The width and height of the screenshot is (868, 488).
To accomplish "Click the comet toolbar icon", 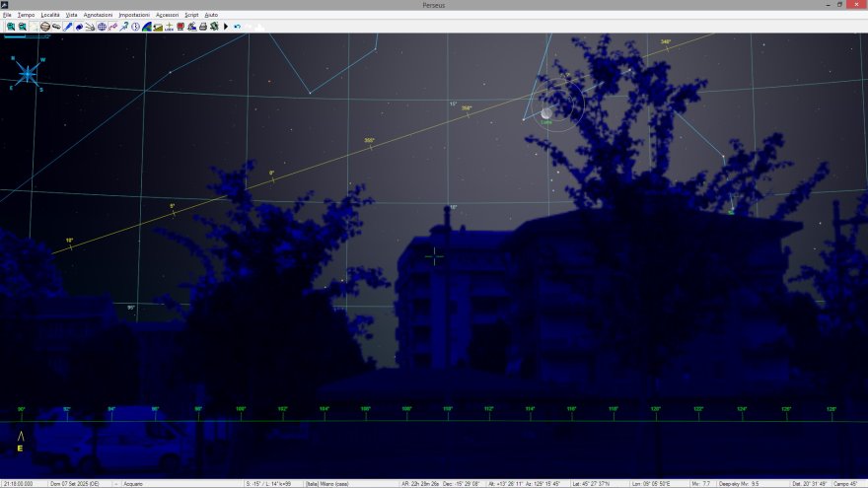I will (x=90, y=27).
